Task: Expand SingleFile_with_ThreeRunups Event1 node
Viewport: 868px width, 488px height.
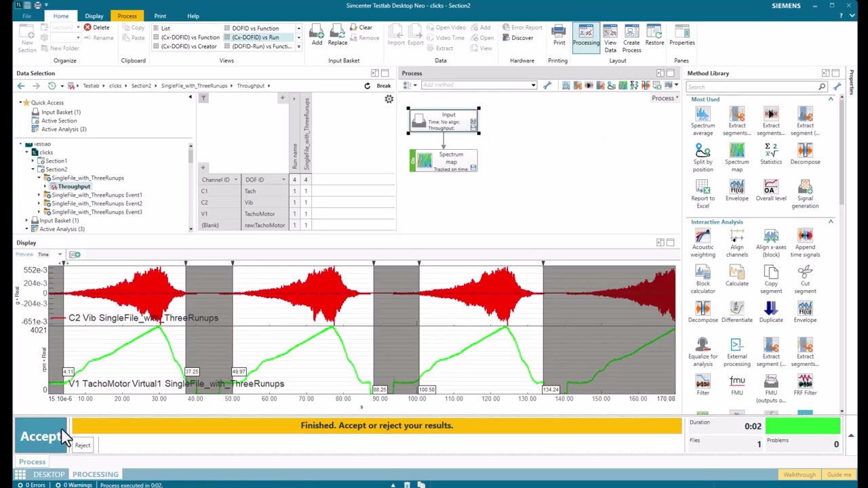Action: tap(39, 195)
